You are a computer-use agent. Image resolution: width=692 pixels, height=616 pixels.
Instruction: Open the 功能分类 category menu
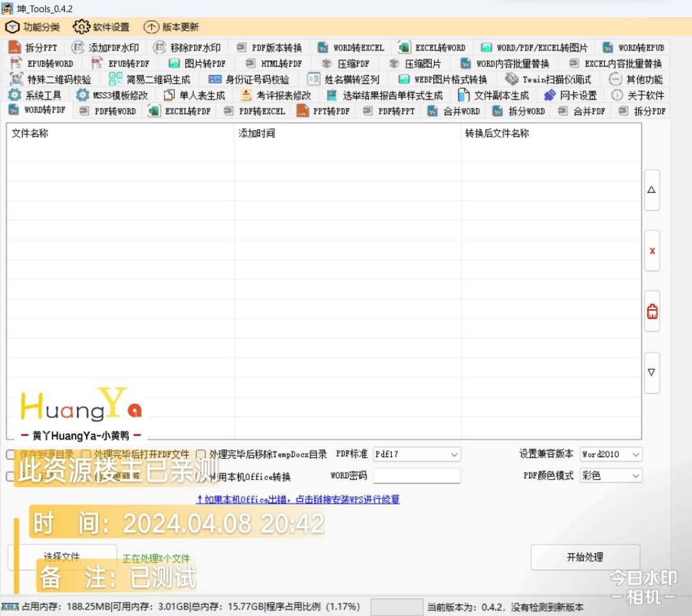[33, 27]
